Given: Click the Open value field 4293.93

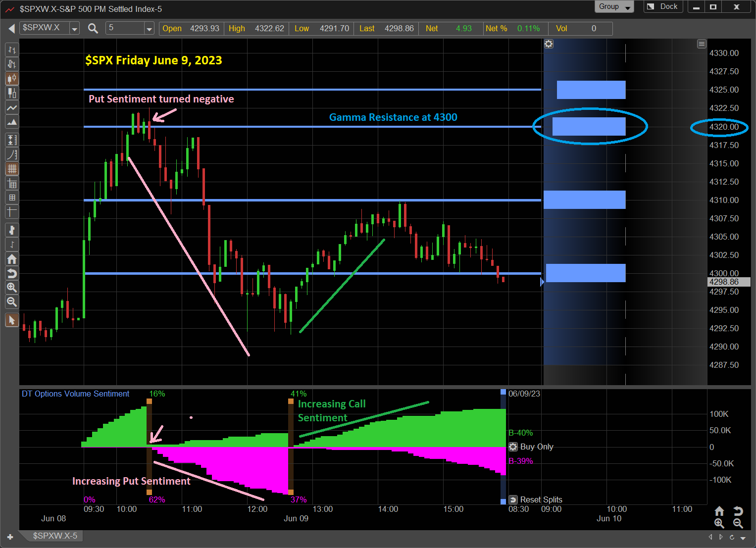Looking at the screenshot, I should [x=204, y=29].
